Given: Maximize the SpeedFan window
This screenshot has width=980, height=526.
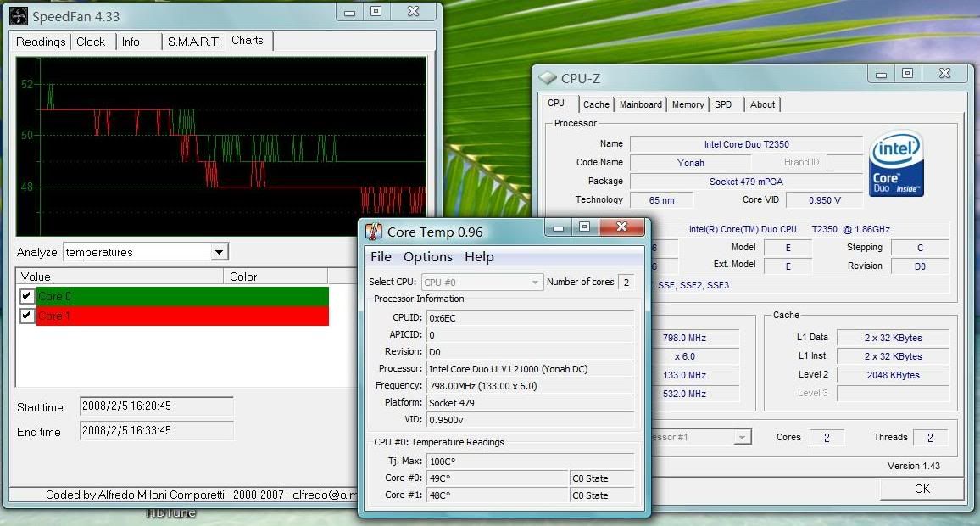Looking at the screenshot, I should click(x=376, y=12).
